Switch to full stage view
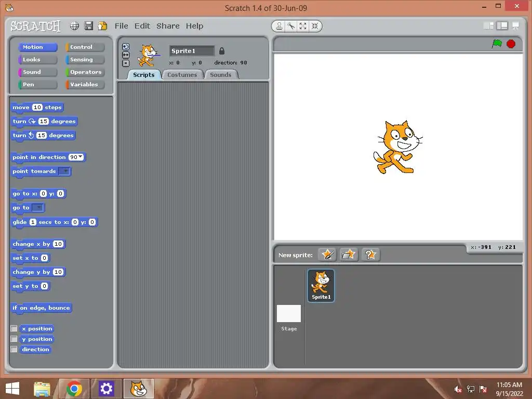 [502, 26]
